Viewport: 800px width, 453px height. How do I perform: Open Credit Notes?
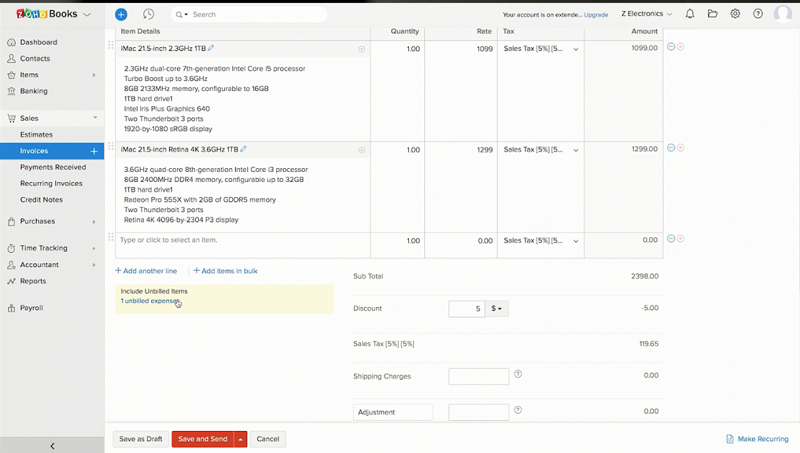(41, 200)
